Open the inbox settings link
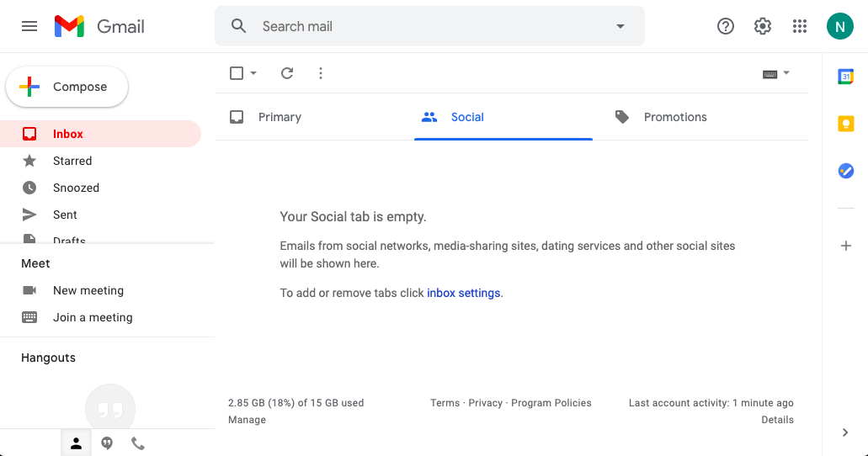 (x=464, y=293)
